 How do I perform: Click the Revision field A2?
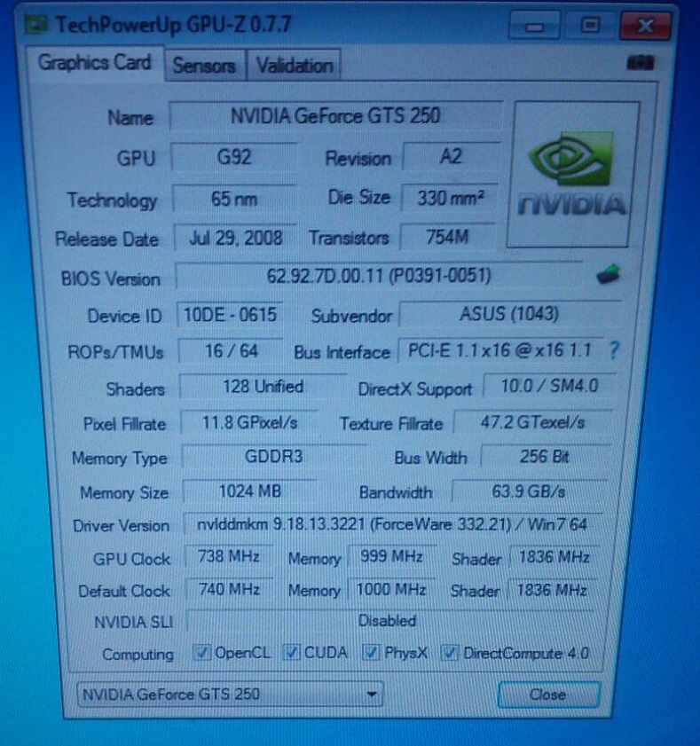click(x=451, y=156)
